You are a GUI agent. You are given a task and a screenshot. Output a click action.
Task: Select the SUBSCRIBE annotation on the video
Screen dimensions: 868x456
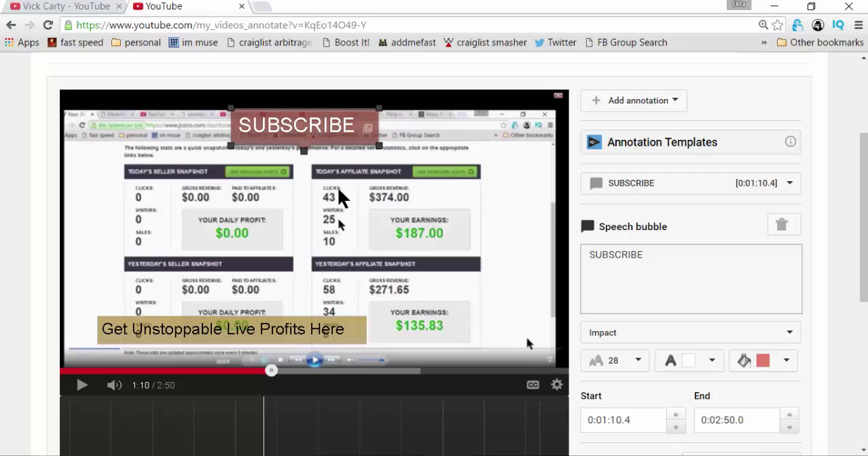(x=304, y=126)
